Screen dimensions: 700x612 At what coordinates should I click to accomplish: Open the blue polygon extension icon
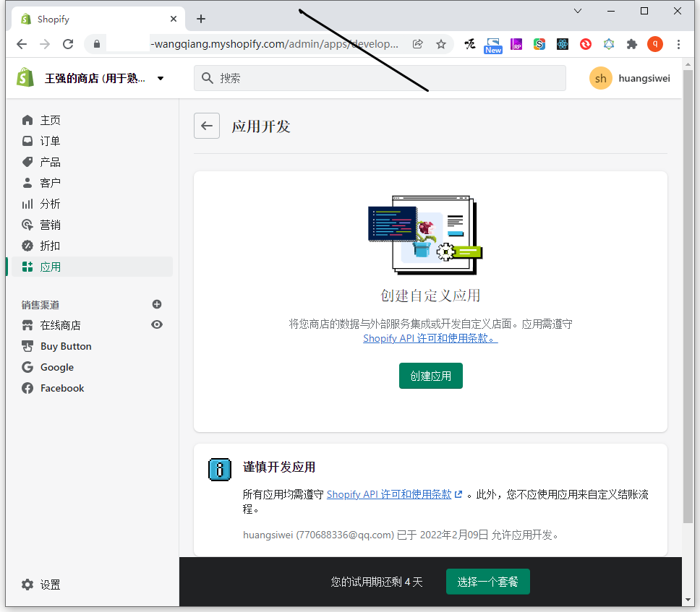tap(609, 44)
